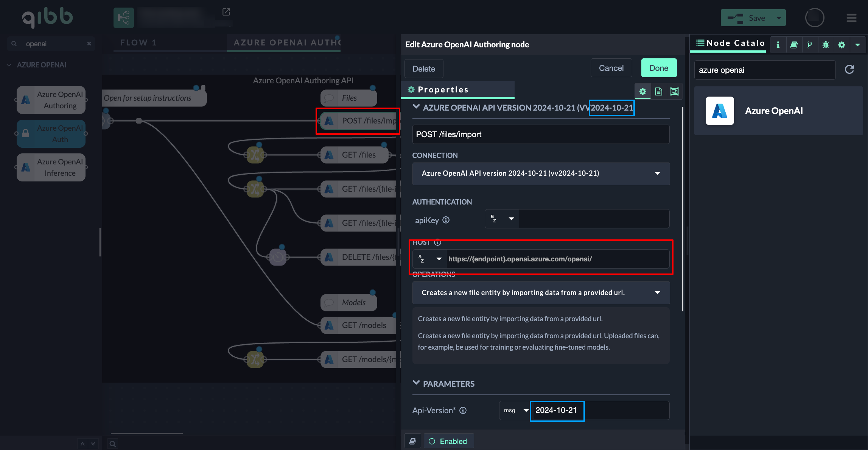Click the user avatar circle

click(x=814, y=18)
